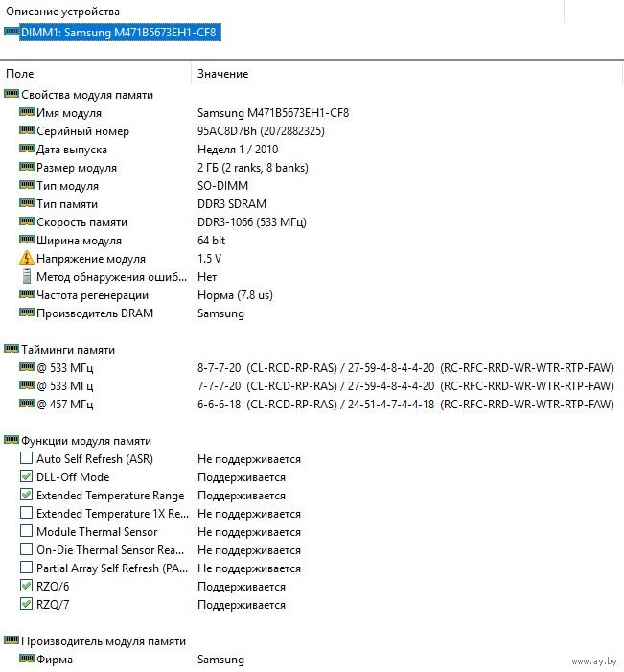Viewport: 624px width, 672px height.
Task: Select the Имя модуля row
Action: 68,113
